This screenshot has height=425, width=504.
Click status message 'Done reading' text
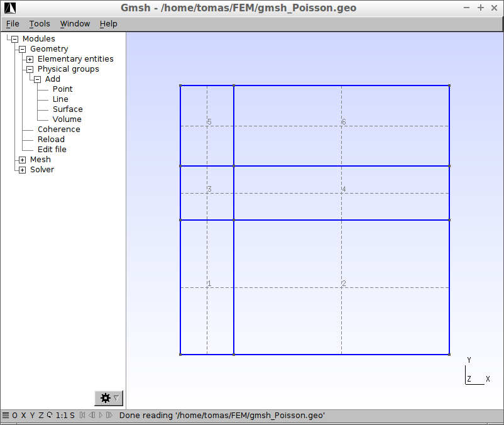click(x=222, y=416)
